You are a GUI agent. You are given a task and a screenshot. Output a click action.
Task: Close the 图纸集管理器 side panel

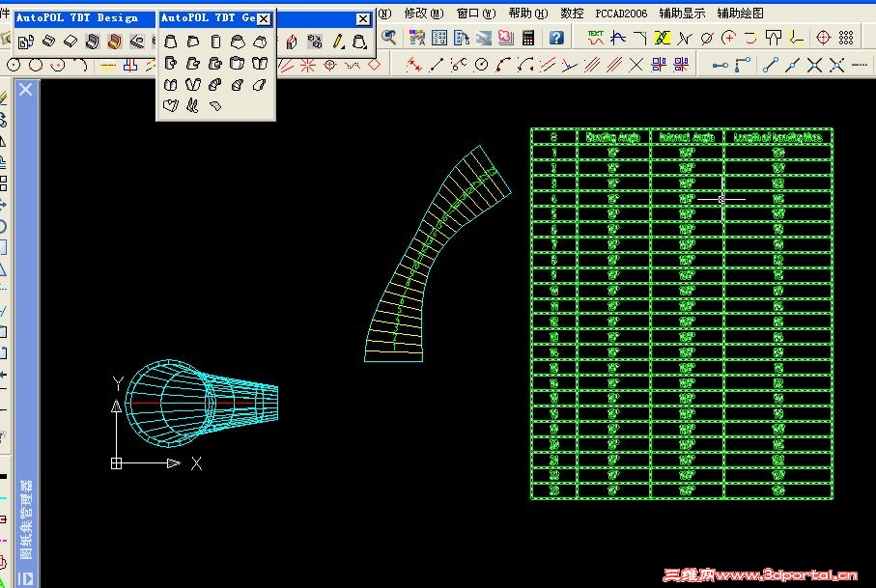[26, 90]
